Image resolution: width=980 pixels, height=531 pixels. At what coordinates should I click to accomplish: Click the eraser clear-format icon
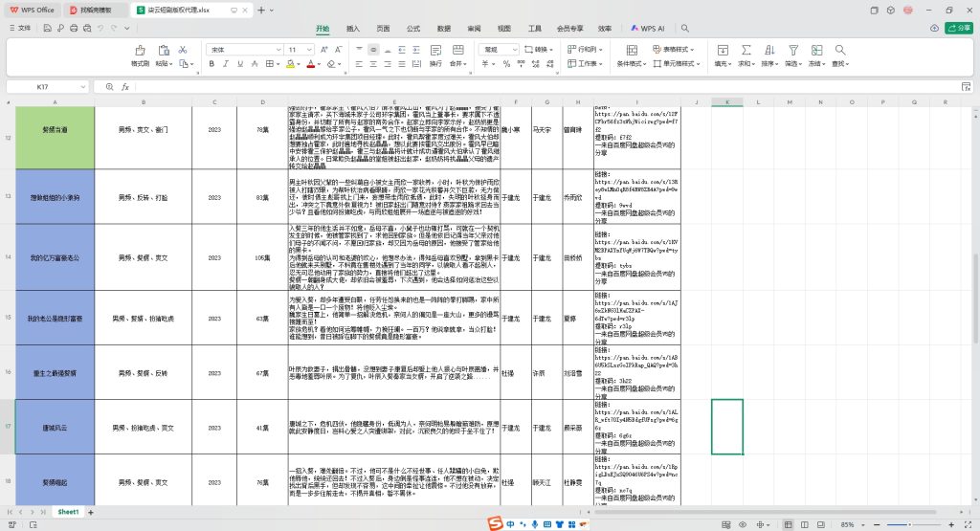click(331, 64)
